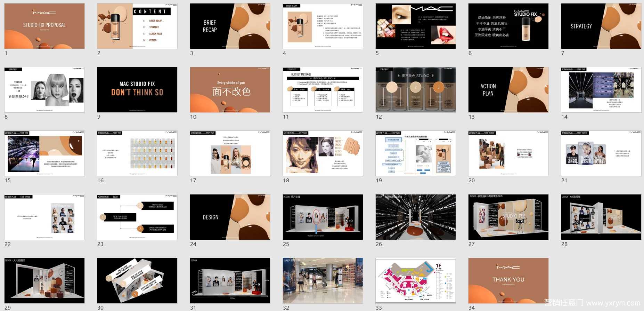The image size is (644, 311).
Task: Open slide 3 Brief Recap title thumbnail
Action: point(230,26)
